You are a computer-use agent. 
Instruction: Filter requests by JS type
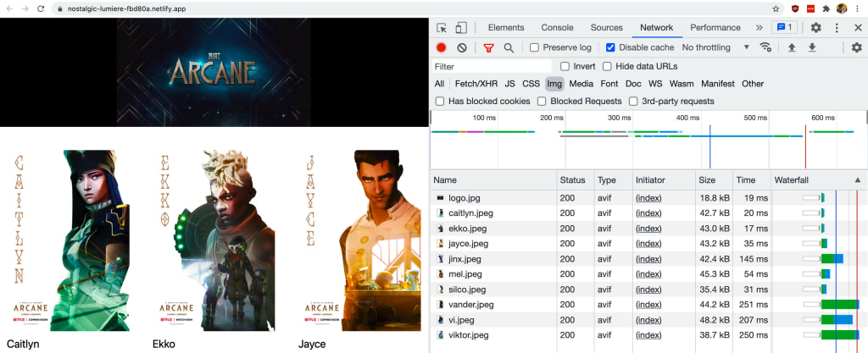pyautogui.click(x=509, y=84)
